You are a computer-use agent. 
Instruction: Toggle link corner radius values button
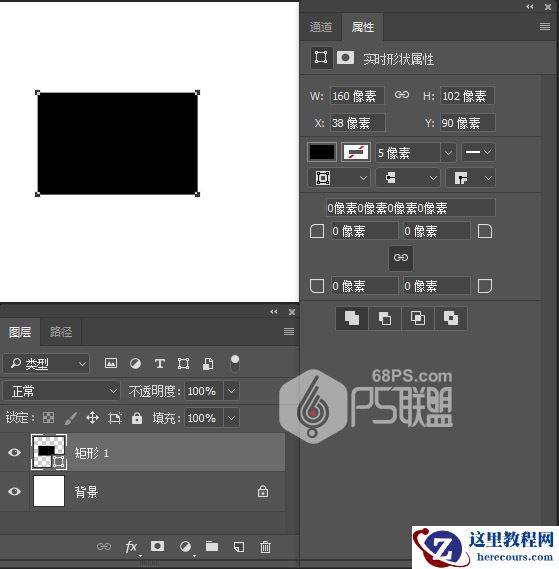coord(401,258)
